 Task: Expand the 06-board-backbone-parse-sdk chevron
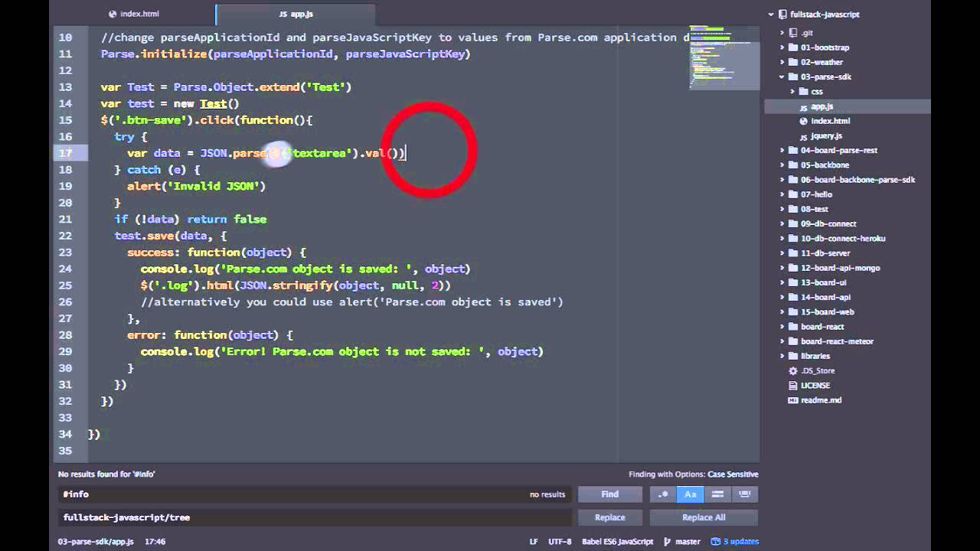pyautogui.click(x=782, y=180)
